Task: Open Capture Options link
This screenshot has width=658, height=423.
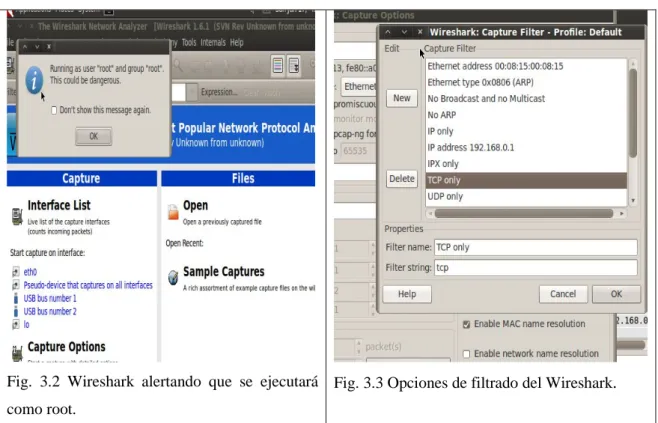Action: pyautogui.click(x=66, y=347)
